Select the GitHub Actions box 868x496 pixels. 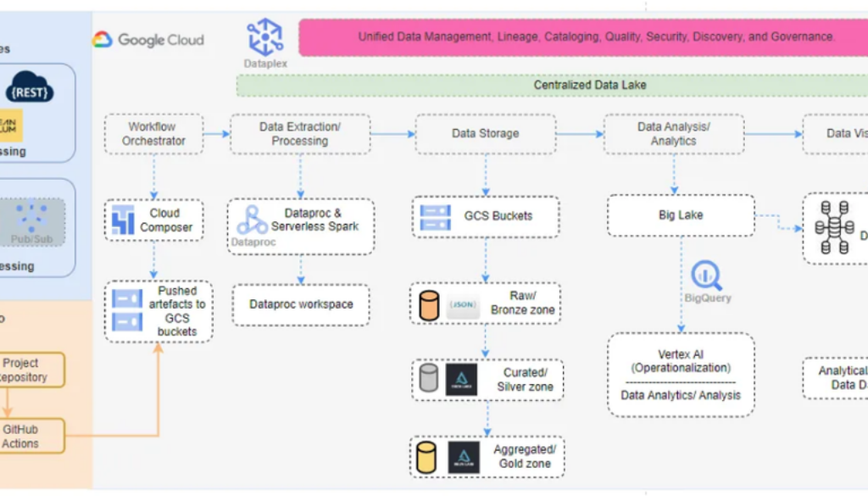coord(21,436)
